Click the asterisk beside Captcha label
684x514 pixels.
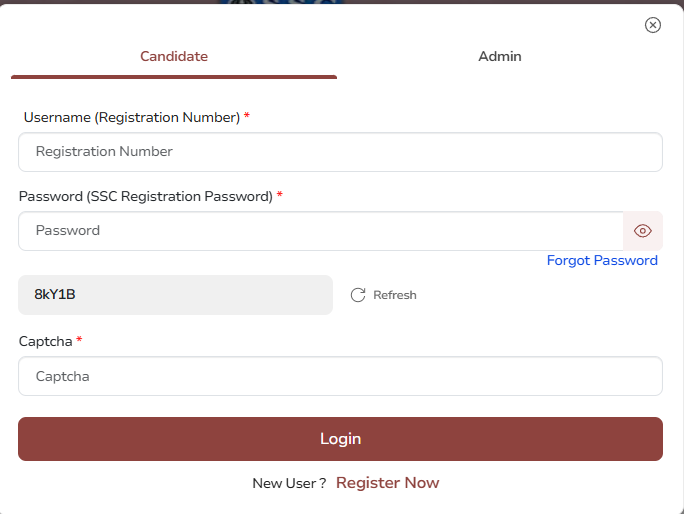coord(79,339)
